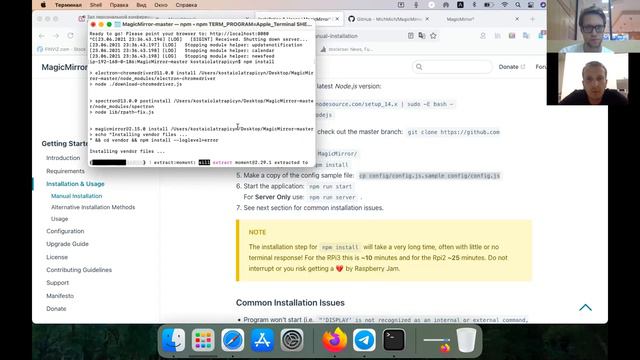Click the docs search field

(451, 67)
